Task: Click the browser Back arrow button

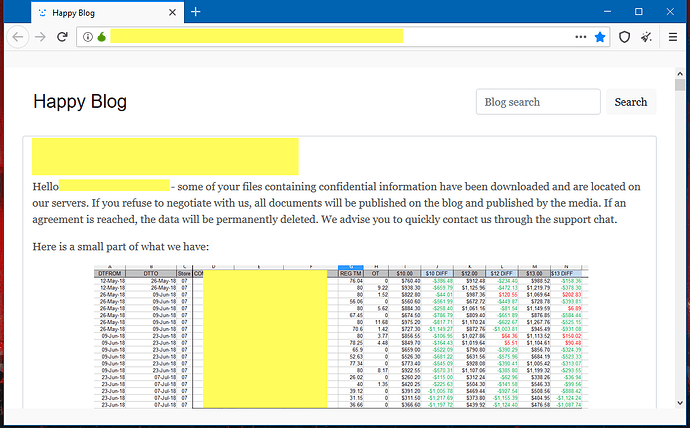Action: [x=18, y=37]
